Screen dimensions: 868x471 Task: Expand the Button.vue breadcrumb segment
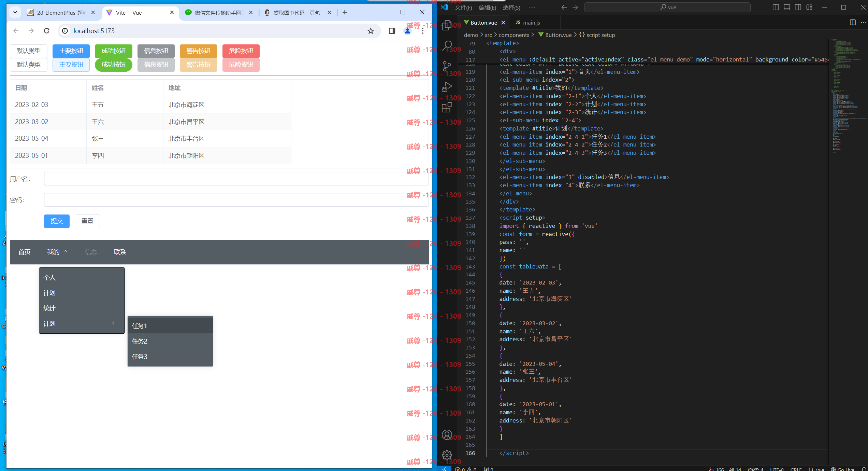pyautogui.click(x=555, y=35)
